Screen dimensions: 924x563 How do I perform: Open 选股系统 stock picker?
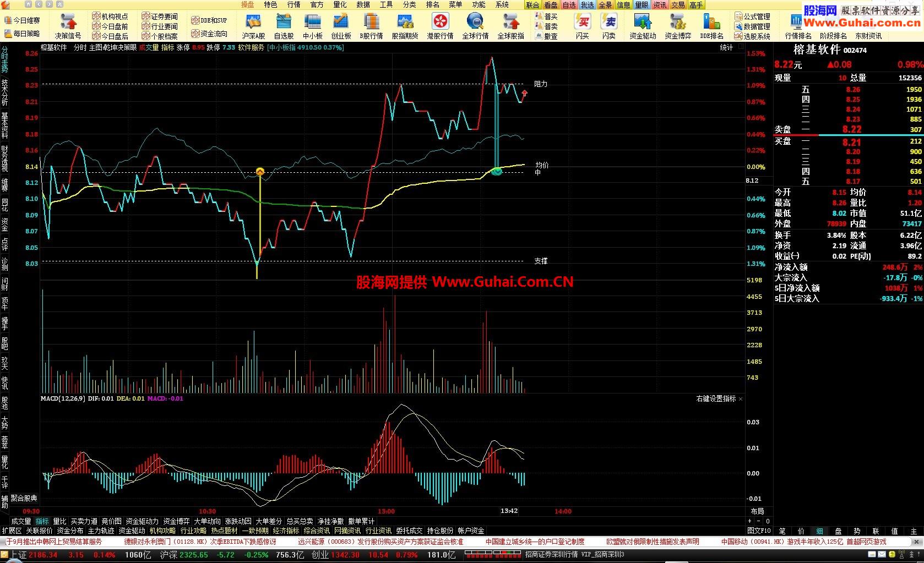click(752, 36)
